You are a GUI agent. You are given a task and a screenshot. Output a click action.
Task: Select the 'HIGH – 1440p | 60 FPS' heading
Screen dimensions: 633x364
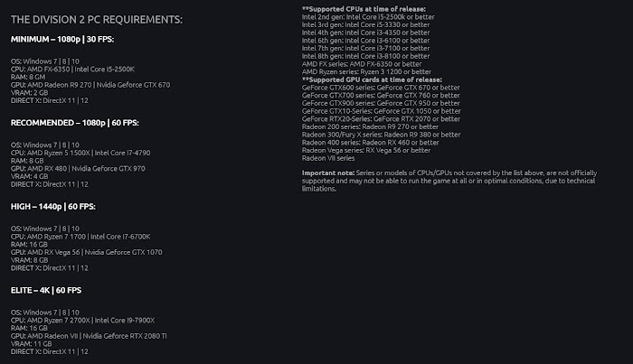53,207
